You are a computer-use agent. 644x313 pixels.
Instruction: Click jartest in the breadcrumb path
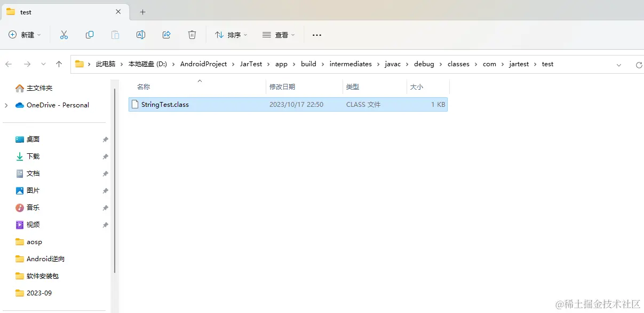click(519, 64)
